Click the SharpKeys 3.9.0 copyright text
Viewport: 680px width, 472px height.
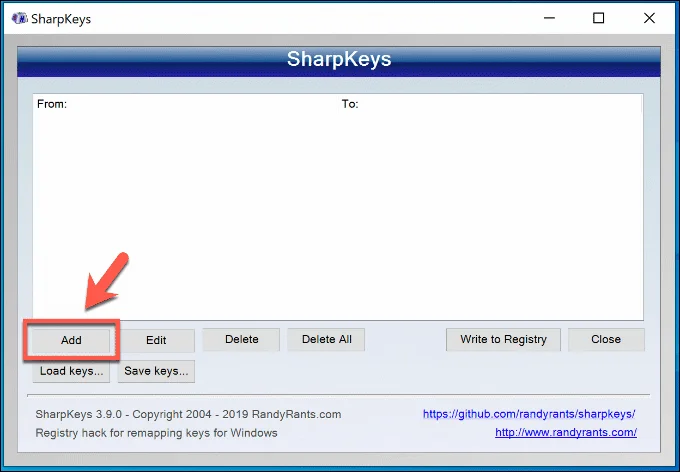(188, 414)
